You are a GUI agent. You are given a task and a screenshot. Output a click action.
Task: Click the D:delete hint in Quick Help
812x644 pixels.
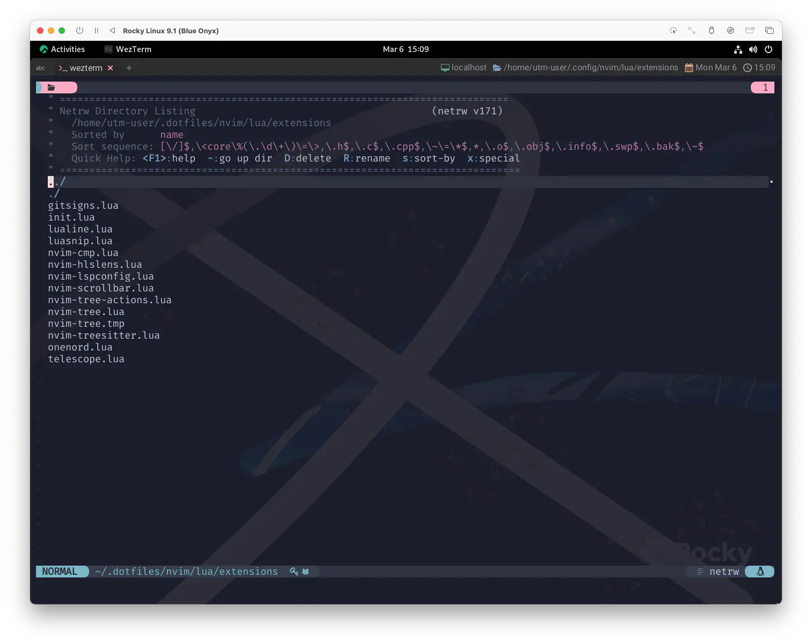(x=308, y=158)
